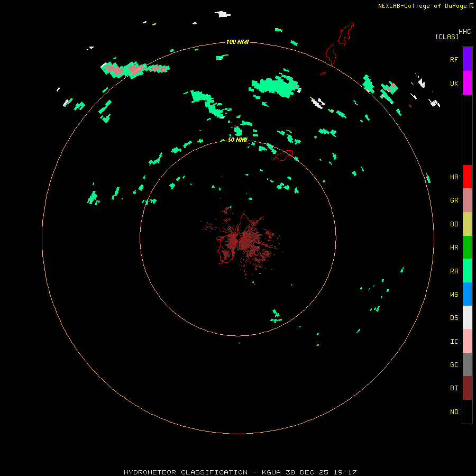Click the BD legend label
Screen dimensions: 476x476
[454, 224]
